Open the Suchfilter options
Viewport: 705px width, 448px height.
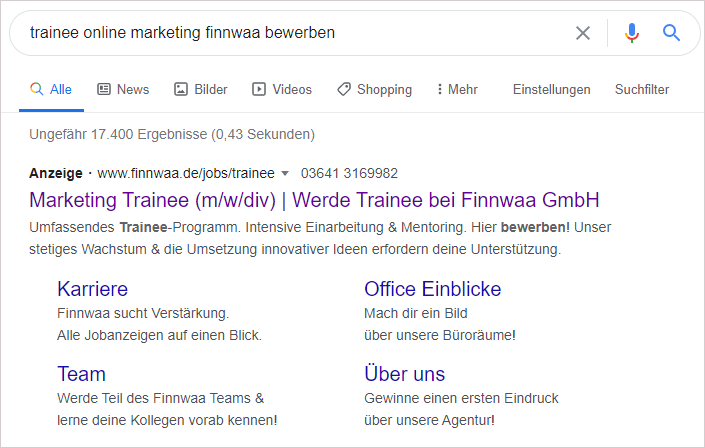coord(642,89)
